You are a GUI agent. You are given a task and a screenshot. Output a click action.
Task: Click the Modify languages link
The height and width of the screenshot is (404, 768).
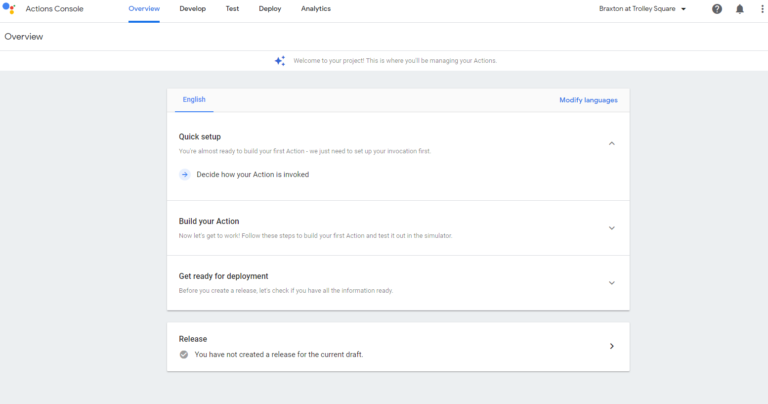click(x=588, y=100)
